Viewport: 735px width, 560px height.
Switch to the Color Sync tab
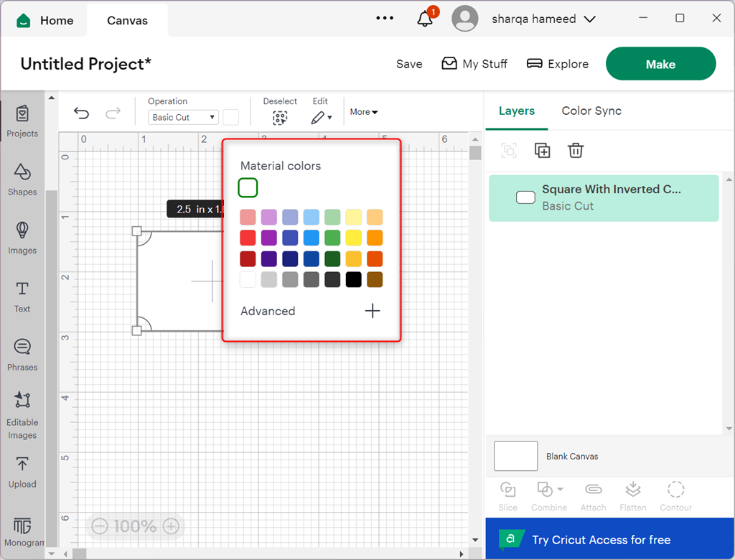[x=591, y=111]
